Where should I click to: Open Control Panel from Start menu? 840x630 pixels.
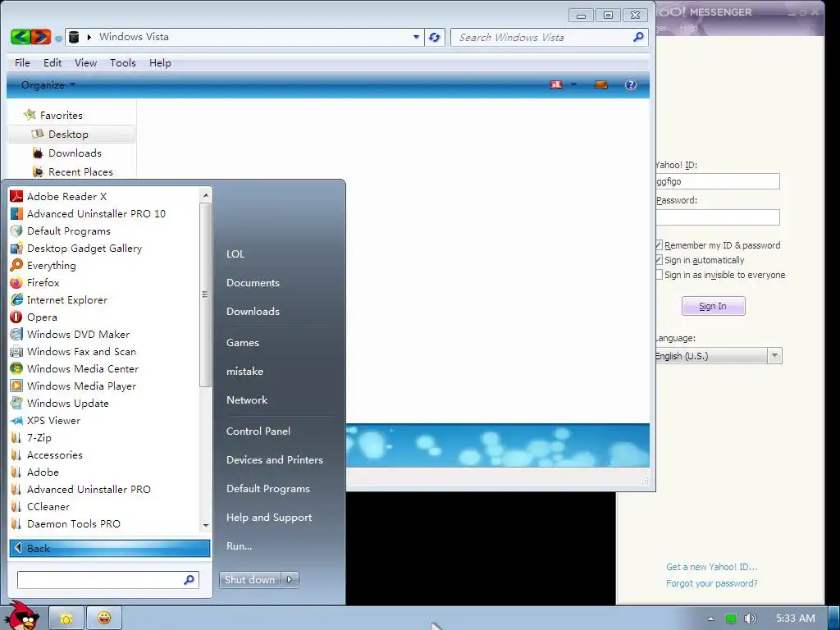tap(258, 431)
